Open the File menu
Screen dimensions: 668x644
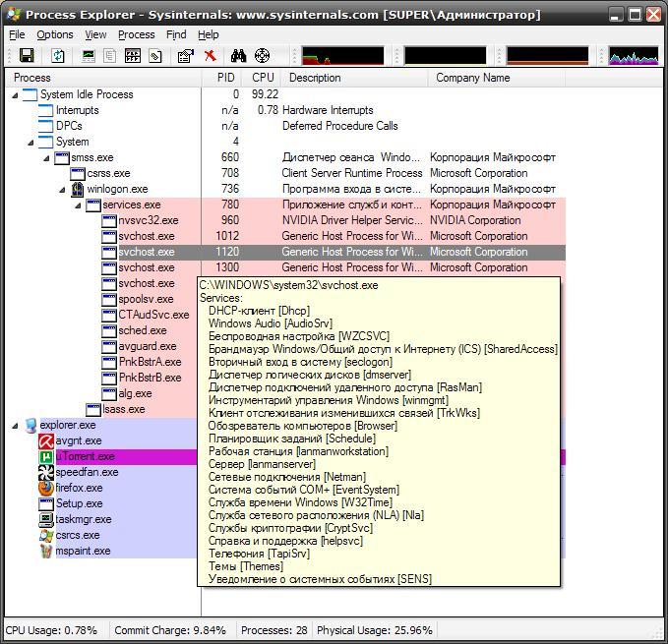(17, 34)
